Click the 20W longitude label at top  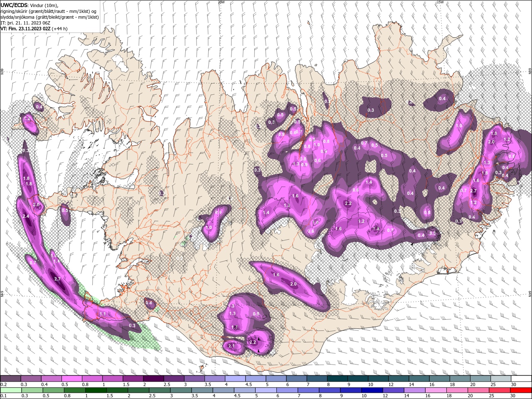coord(221,2)
